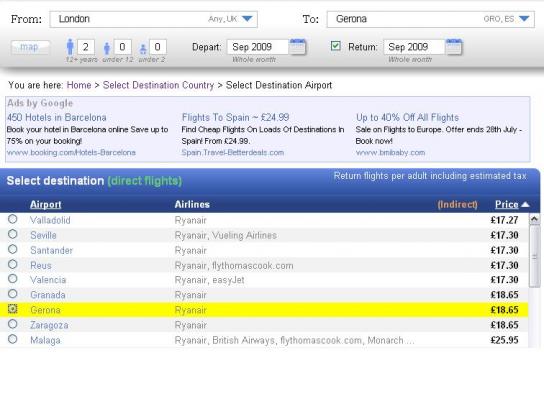The width and height of the screenshot is (544, 419).
Task: Open the Return date calendar icon
Action: coord(454,47)
